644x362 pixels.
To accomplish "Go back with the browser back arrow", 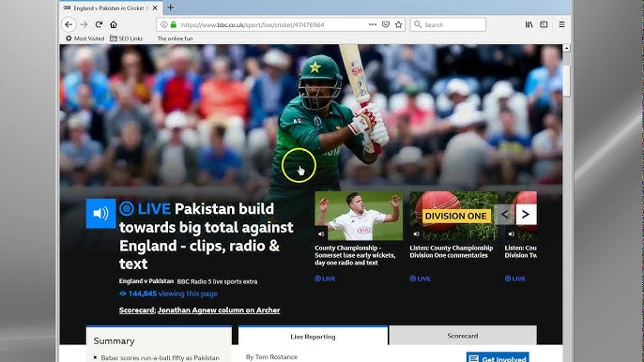I will pyautogui.click(x=69, y=24).
